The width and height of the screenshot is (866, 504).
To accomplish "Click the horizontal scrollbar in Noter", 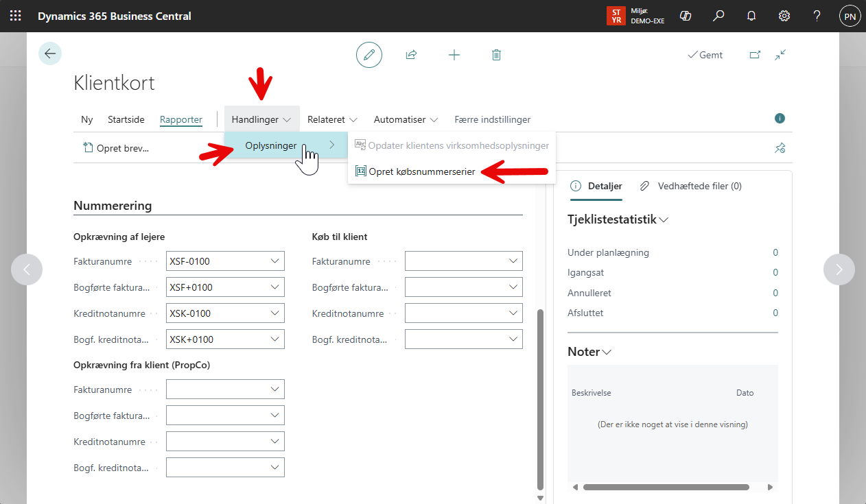I will tap(666, 488).
